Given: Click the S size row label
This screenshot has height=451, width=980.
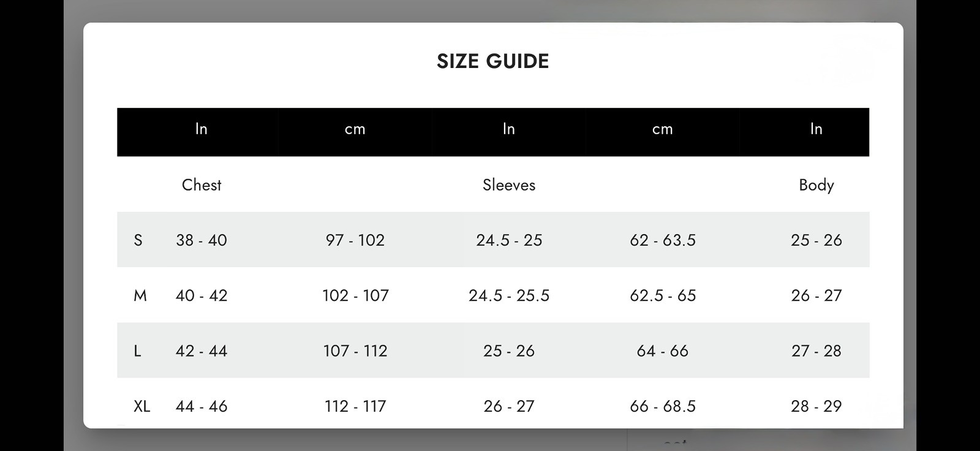Looking at the screenshot, I should click(x=138, y=240).
